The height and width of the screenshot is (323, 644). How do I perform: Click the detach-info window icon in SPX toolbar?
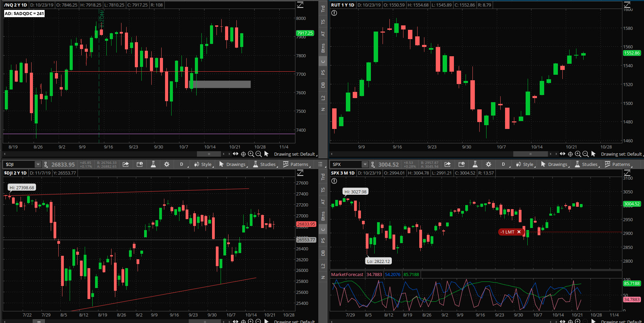pos(461,164)
